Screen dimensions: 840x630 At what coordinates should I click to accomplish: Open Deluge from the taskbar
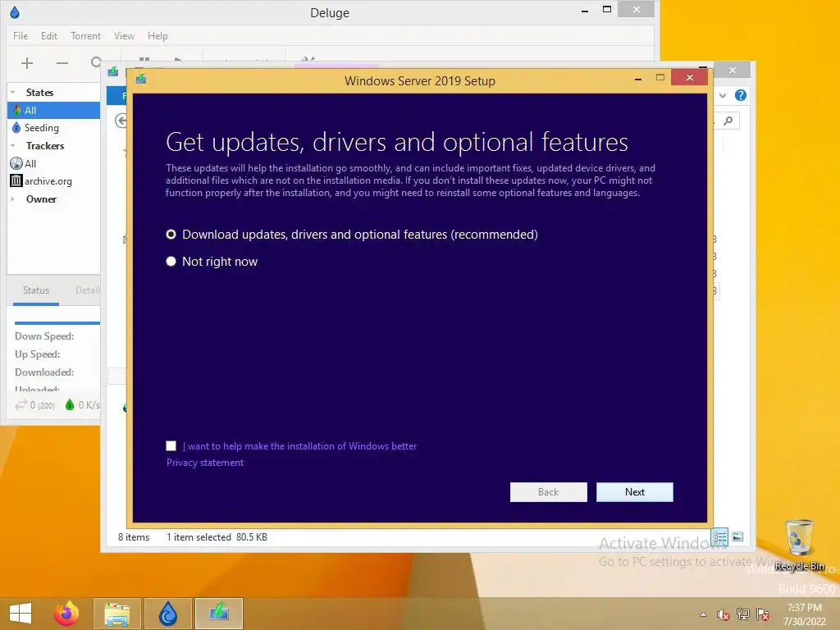168,614
